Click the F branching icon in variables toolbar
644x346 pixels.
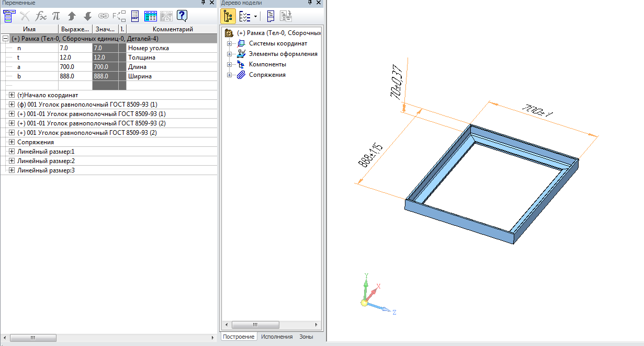coord(119,15)
